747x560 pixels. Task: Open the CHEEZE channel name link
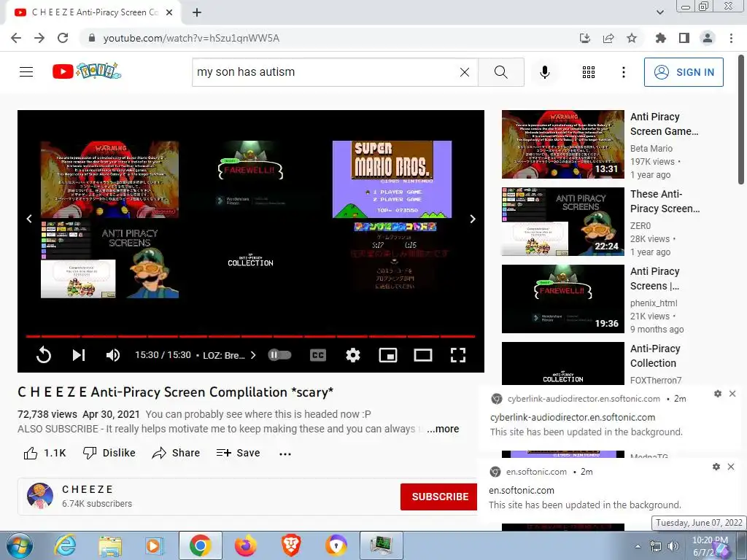(x=88, y=489)
